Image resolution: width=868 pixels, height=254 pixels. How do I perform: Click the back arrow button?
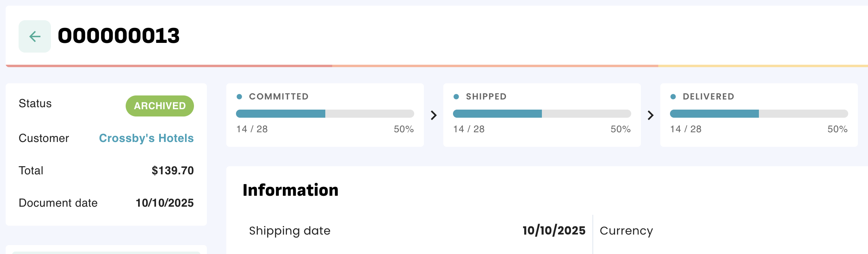pos(35,36)
